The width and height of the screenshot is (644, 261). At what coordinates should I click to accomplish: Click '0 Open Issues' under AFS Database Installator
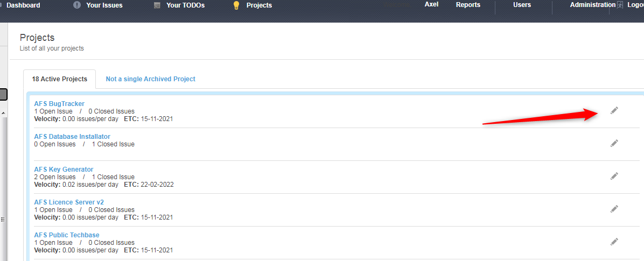(54, 144)
